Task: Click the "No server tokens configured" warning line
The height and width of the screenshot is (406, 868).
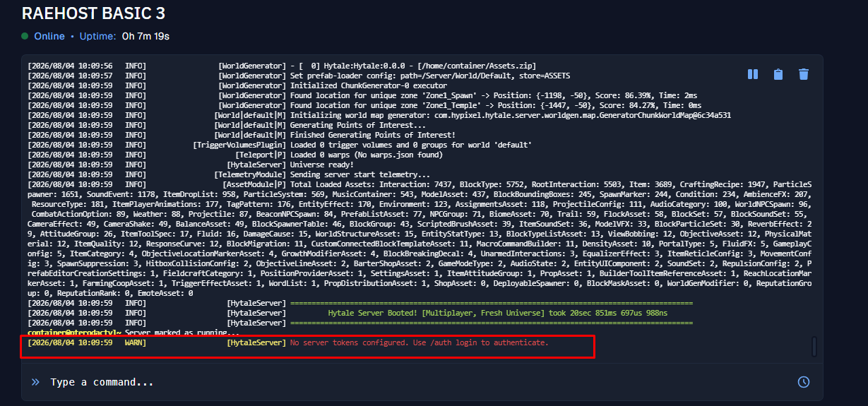Action: pyautogui.click(x=288, y=342)
